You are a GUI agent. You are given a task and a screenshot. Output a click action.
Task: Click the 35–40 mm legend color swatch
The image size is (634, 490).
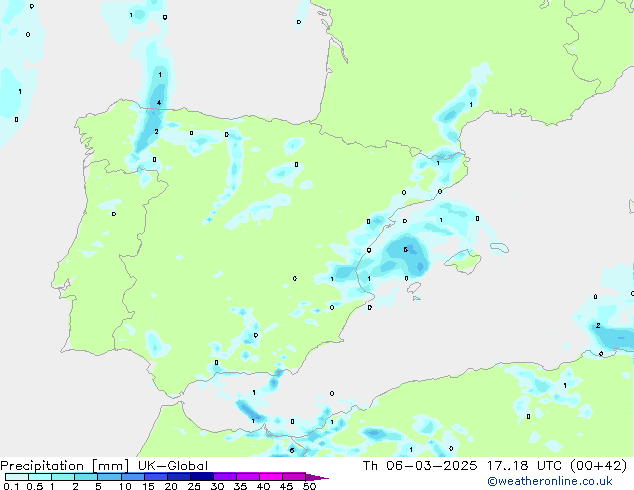click(248, 477)
